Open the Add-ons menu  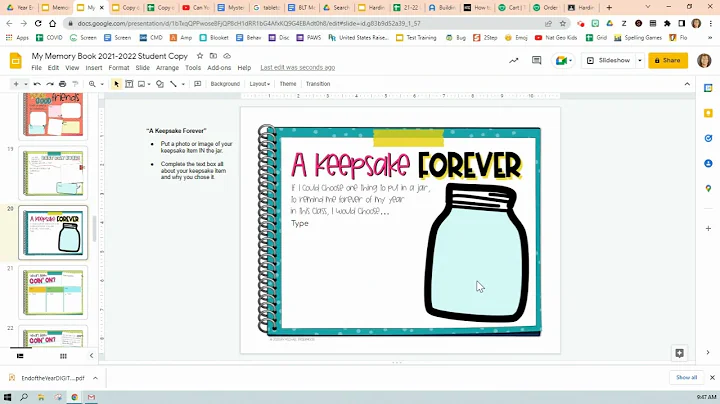[x=219, y=67]
